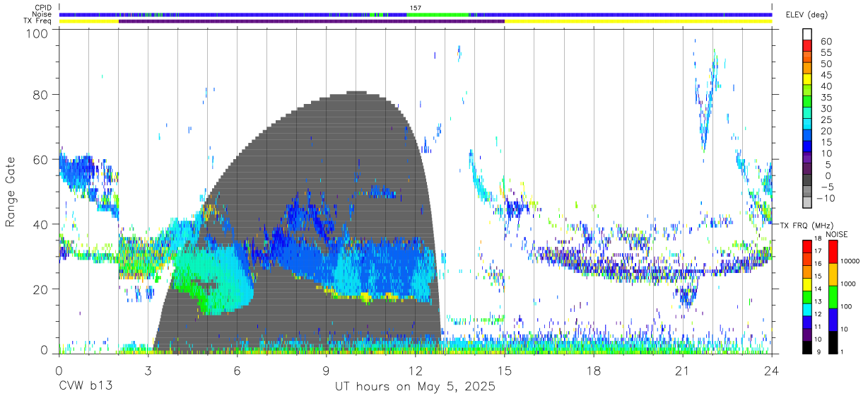Screen dimensions: 868x401
Task: Click the 'CVW b13' radar label
Action: [86, 387]
